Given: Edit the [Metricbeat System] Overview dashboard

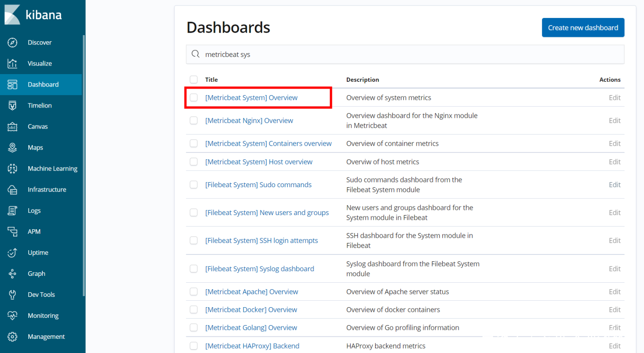Looking at the screenshot, I should 614,98.
